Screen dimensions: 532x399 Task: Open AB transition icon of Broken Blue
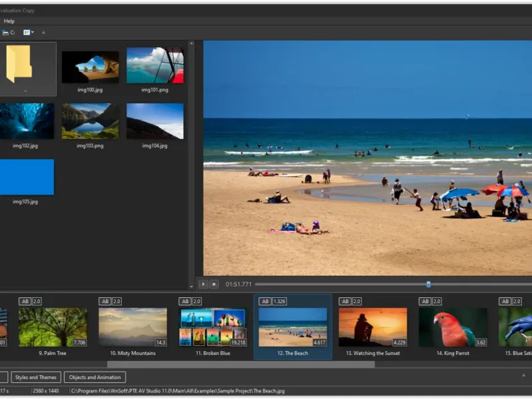186,301
